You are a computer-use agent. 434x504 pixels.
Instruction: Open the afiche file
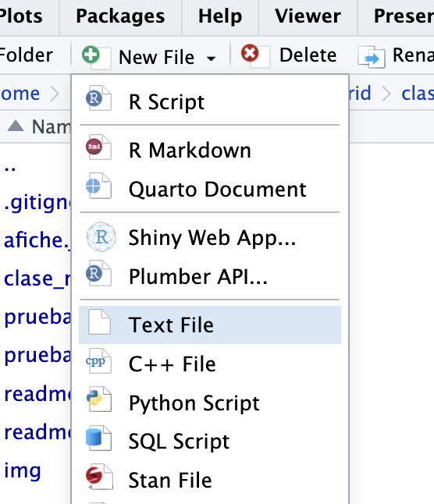pyautogui.click(x=37, y=240)
